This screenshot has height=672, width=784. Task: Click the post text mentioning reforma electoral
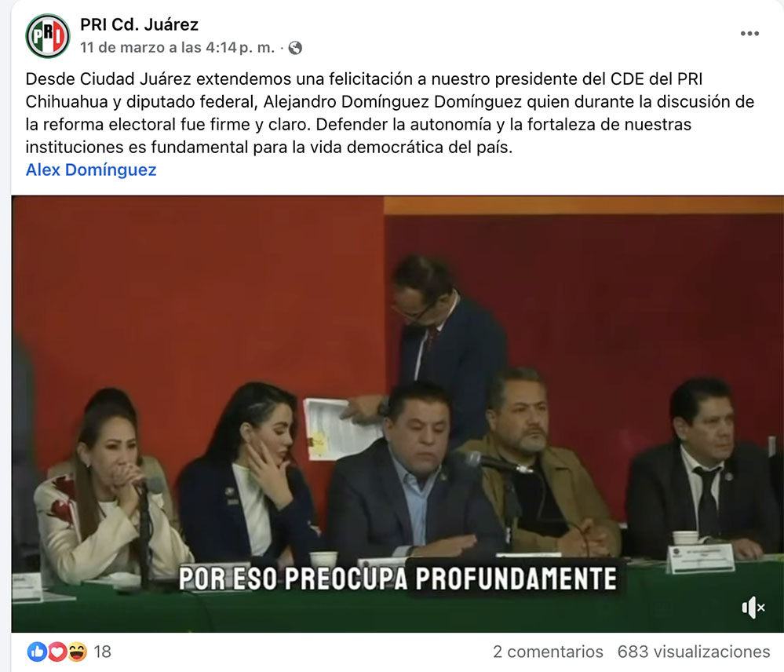tap(389, 113)
